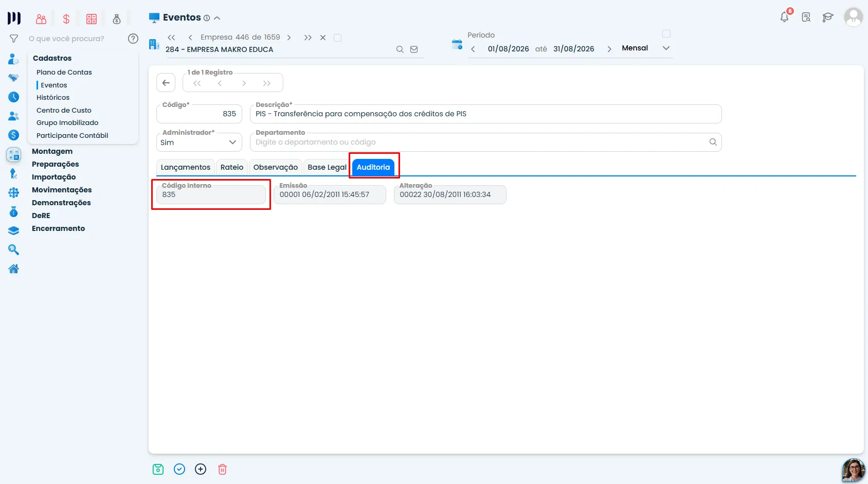The width and height of the screenshot is (868, 484).
Task: Open the Mensal period dropdown
Action: pyautogui.click(x=646, y=48)
